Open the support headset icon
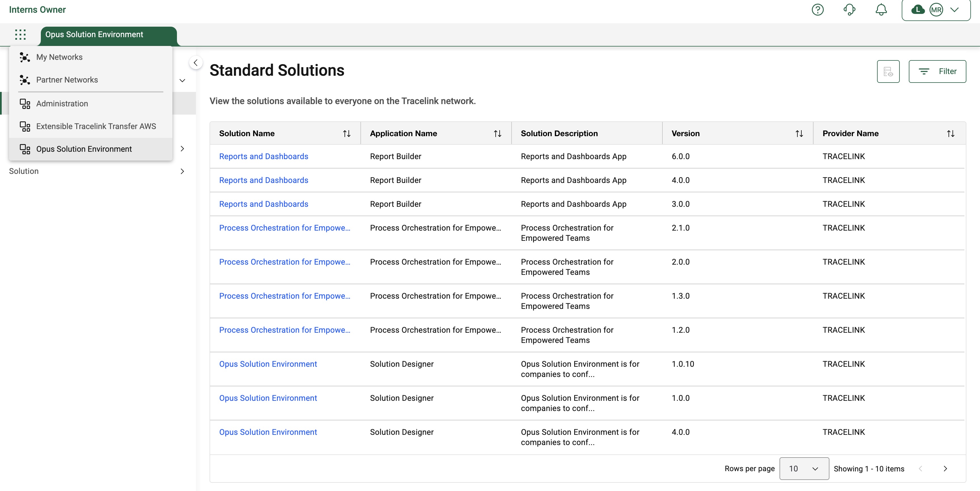 [849, 10]
